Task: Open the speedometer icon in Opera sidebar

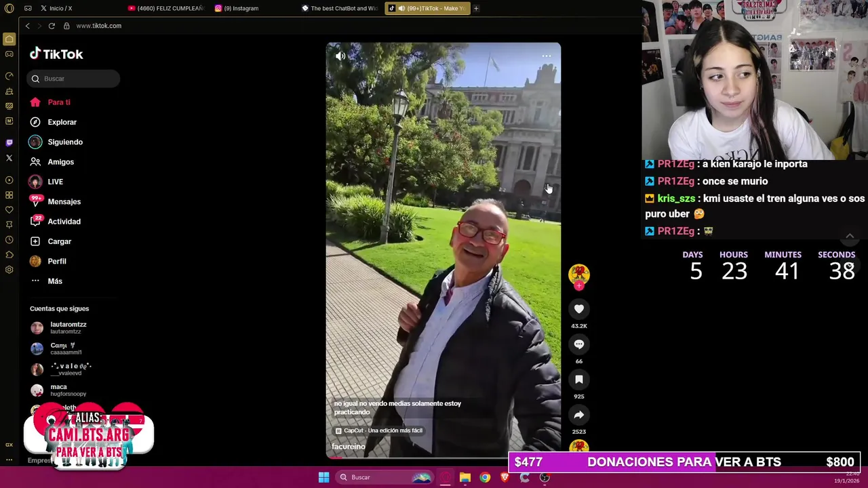Action: coord(9,76)
